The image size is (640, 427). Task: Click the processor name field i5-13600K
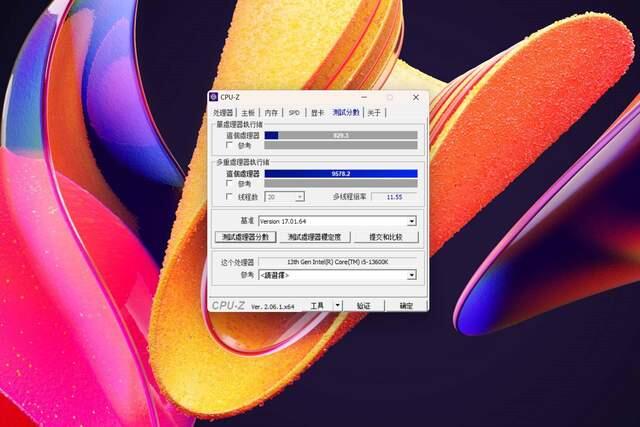click(338, 262)
